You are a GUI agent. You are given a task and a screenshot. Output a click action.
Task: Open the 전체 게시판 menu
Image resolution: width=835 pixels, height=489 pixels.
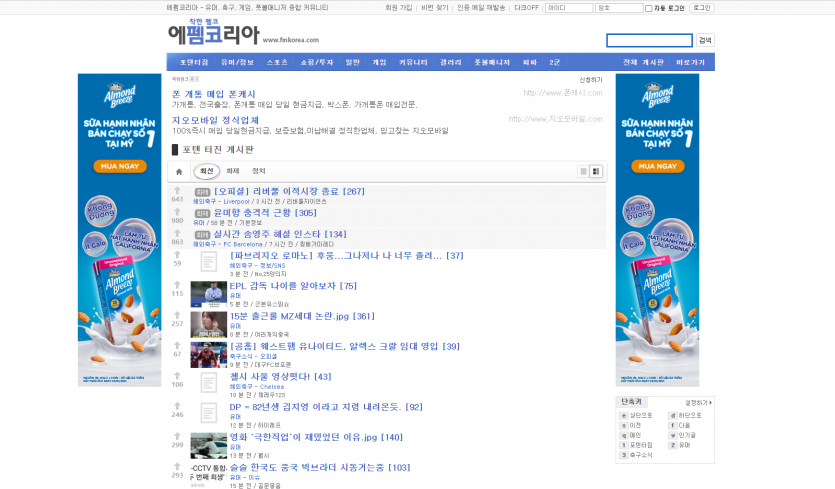click(642, 62)
